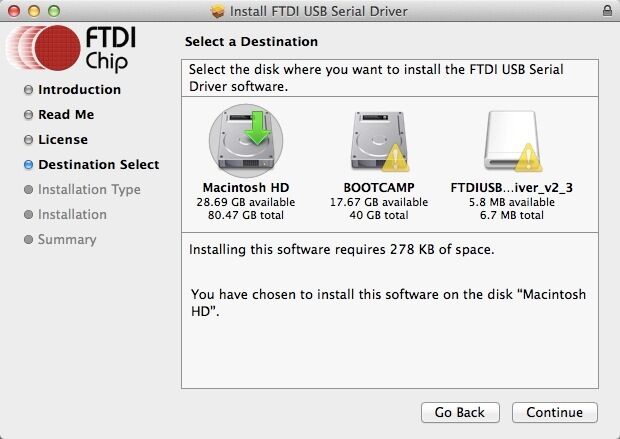
Task: Go to the License step
Action: click(x=63, y=140)
